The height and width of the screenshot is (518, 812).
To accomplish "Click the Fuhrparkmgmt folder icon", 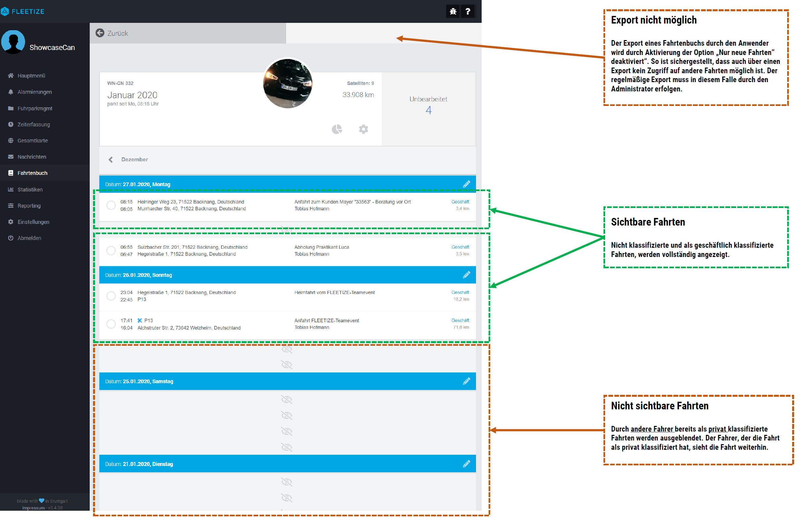I will [11, 108].
